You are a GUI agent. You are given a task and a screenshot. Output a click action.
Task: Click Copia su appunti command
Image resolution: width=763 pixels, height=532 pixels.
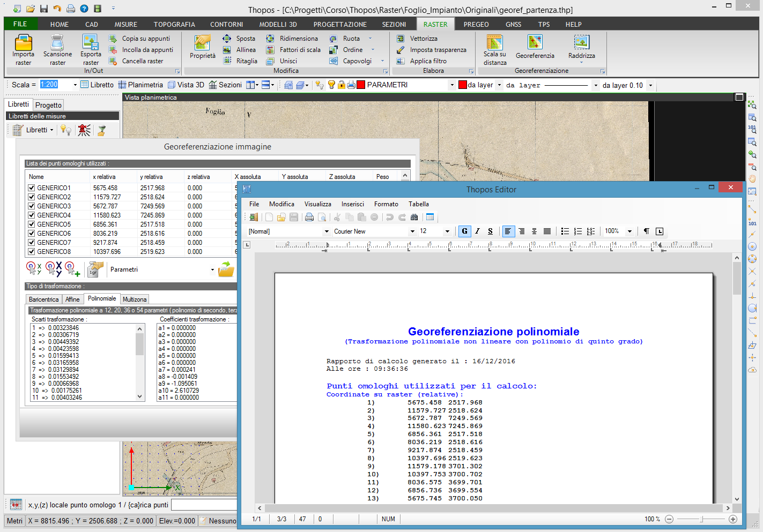point(139,39)
